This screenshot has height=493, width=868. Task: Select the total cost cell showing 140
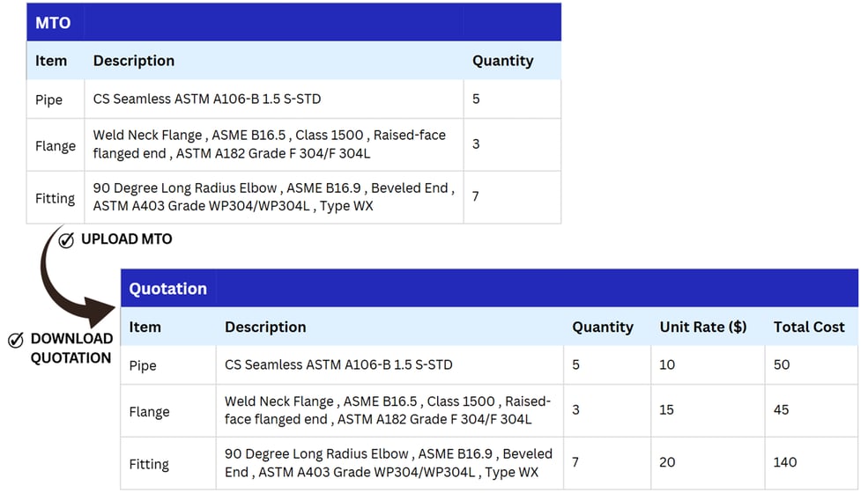812,462
